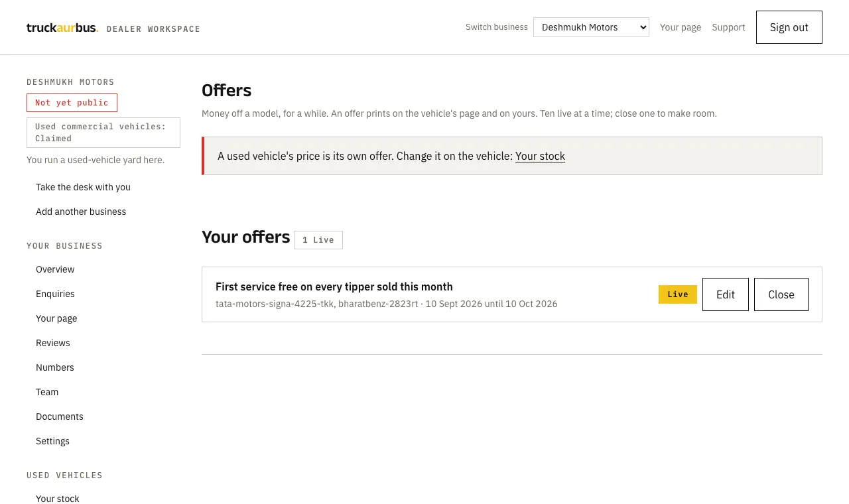Click the yellow Live status badge
The image size is (849, 504).
pos(678,294)
